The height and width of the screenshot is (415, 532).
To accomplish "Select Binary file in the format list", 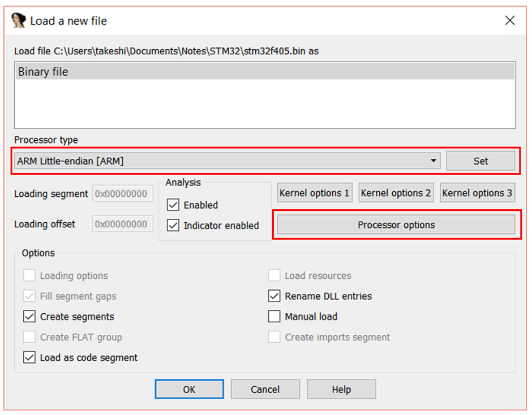I will pyautogui.click(x=43, y=72).
